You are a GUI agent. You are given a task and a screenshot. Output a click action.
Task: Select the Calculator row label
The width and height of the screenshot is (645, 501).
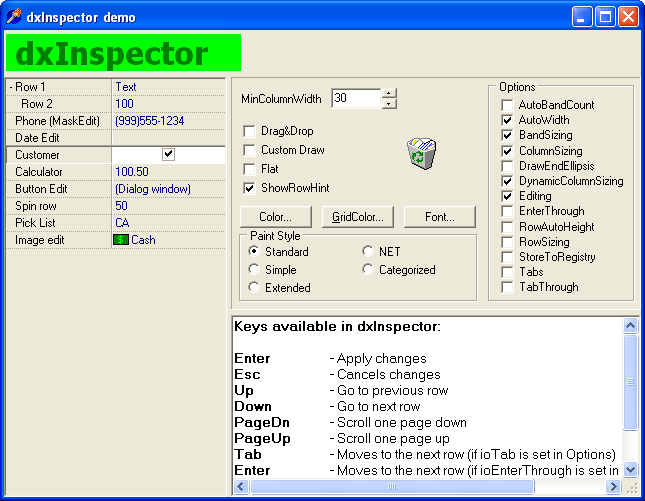pyautogui.click(x=39, y=172)
